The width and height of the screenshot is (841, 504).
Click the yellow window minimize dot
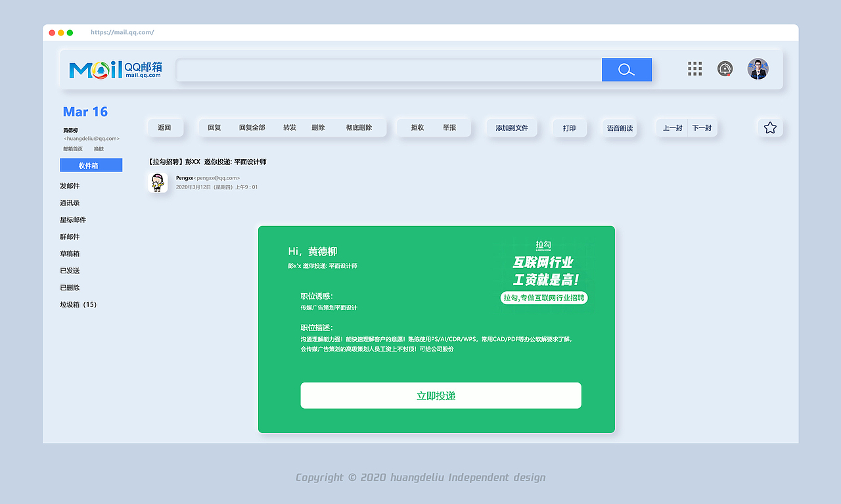[x=61, y=32]
